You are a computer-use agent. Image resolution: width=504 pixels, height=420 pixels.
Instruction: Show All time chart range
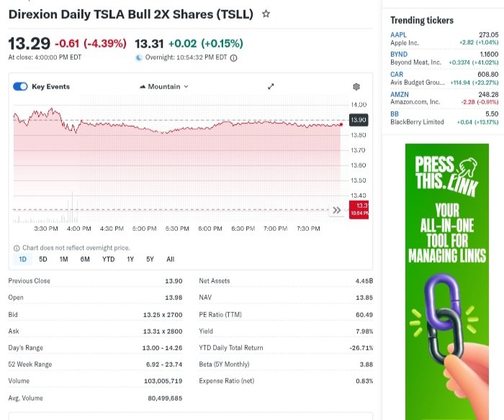[171, 259]
